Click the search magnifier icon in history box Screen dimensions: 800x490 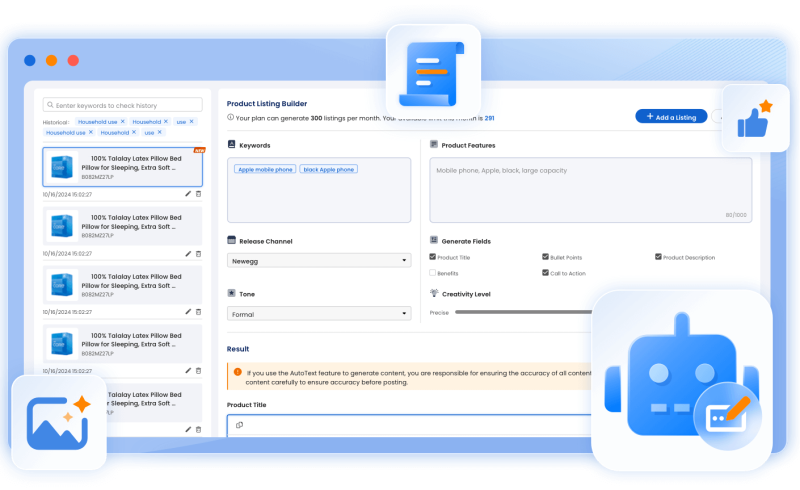(50, 105)
